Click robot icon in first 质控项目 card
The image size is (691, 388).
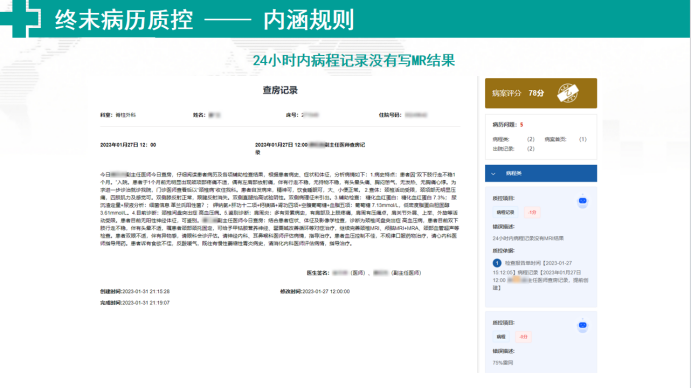click(583, 201)
